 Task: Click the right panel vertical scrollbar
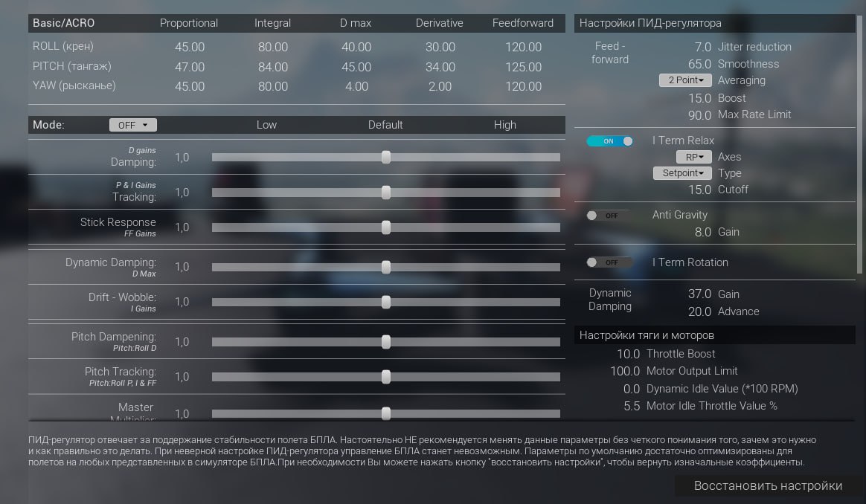click(859, 144)
